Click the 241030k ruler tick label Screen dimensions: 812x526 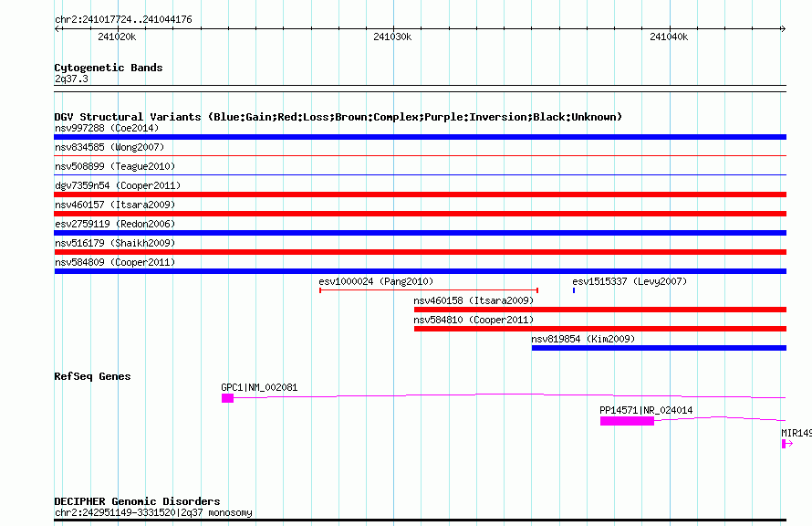(392, 37)
